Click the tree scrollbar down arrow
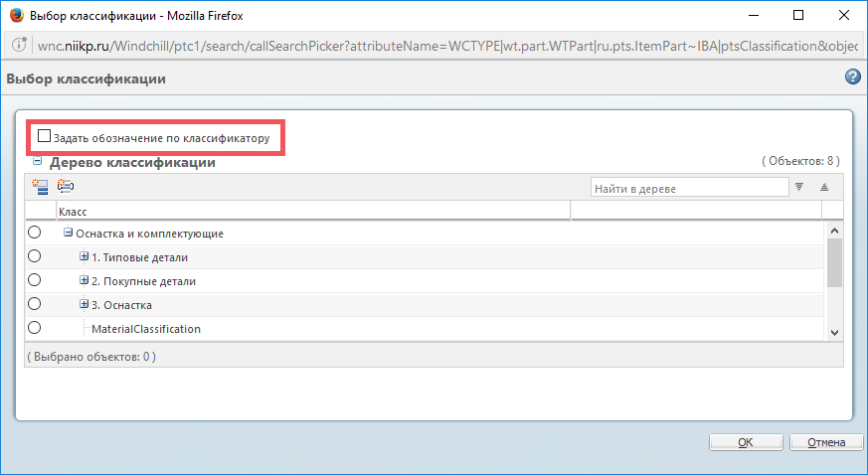 835,333
